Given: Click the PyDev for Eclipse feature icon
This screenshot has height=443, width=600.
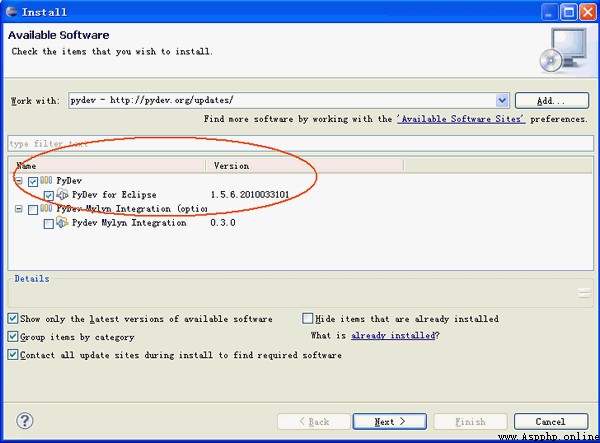Looking at the screenshot, I should point(62,194).
